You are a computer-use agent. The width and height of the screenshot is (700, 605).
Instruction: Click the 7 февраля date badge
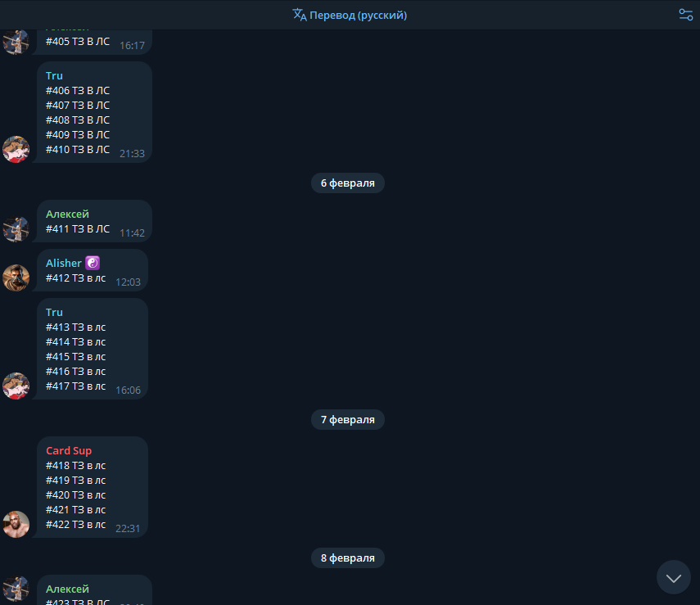[348, 420]
